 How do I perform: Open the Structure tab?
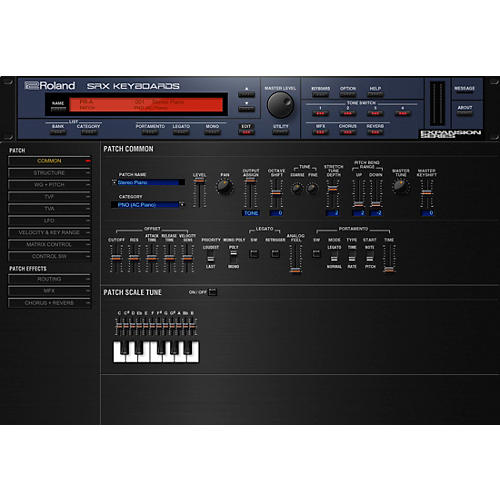[x=49, y=173]
